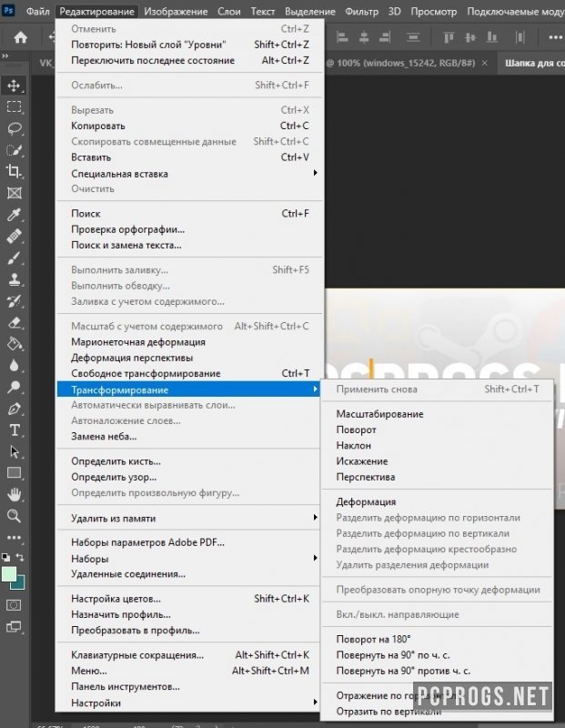
Task: Select the Eyedropper tool
Action: coord(14,215)
